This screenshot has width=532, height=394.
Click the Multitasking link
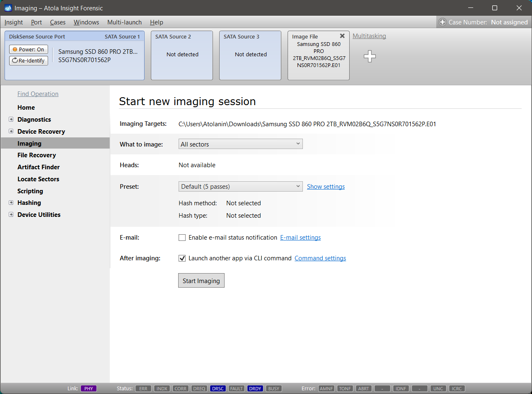[369, 36]
